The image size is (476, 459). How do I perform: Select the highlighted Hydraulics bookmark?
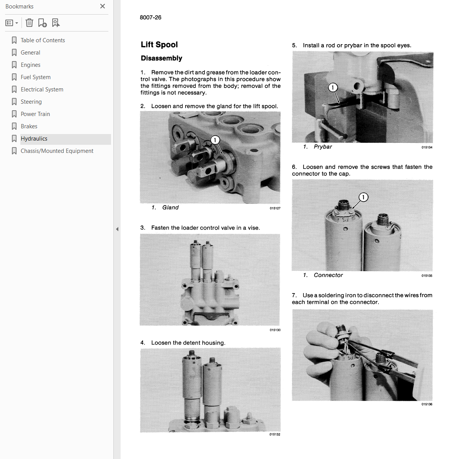[34, 139]
